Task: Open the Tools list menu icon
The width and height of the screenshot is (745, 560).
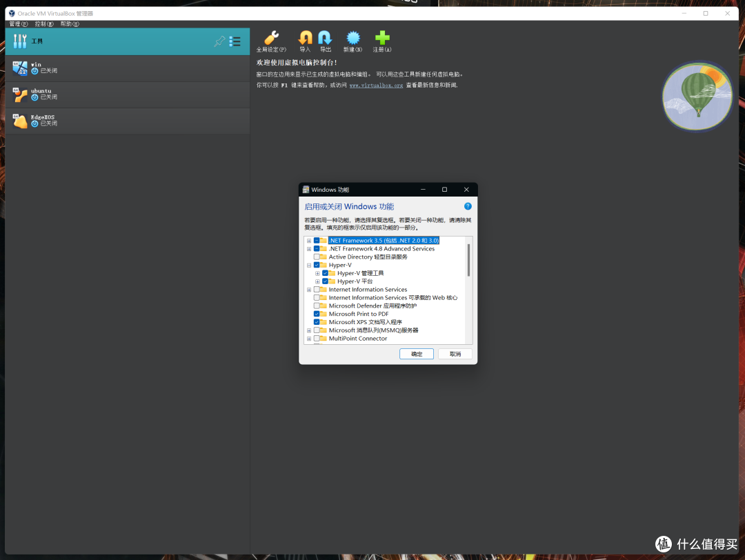Action: tap(235, 41)
